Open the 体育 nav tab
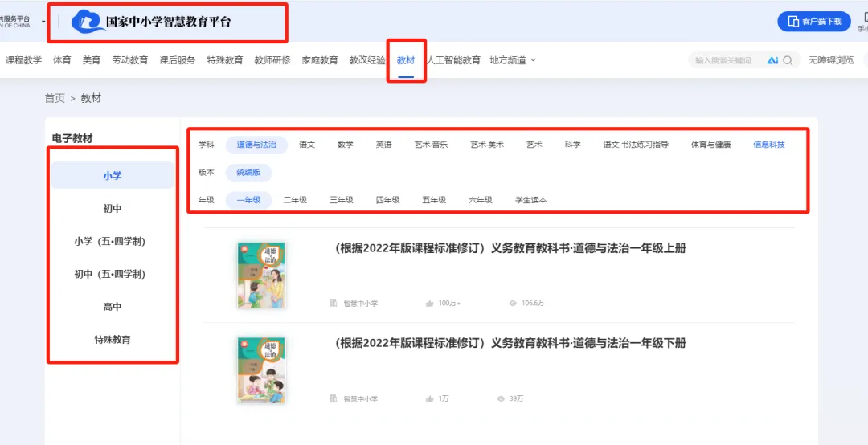Image resolution: width=868 pixels, height=445 pixels. 62,60
